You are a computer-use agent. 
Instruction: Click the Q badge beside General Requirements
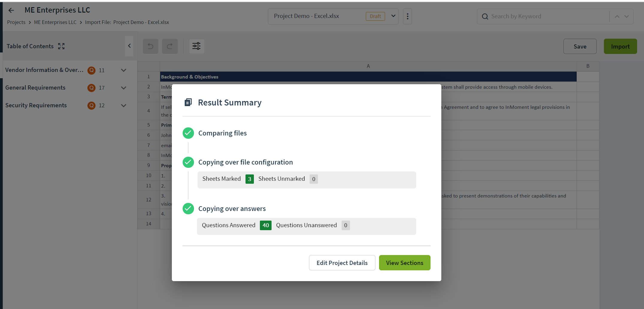pyautogui.click(x=91, y=88)
